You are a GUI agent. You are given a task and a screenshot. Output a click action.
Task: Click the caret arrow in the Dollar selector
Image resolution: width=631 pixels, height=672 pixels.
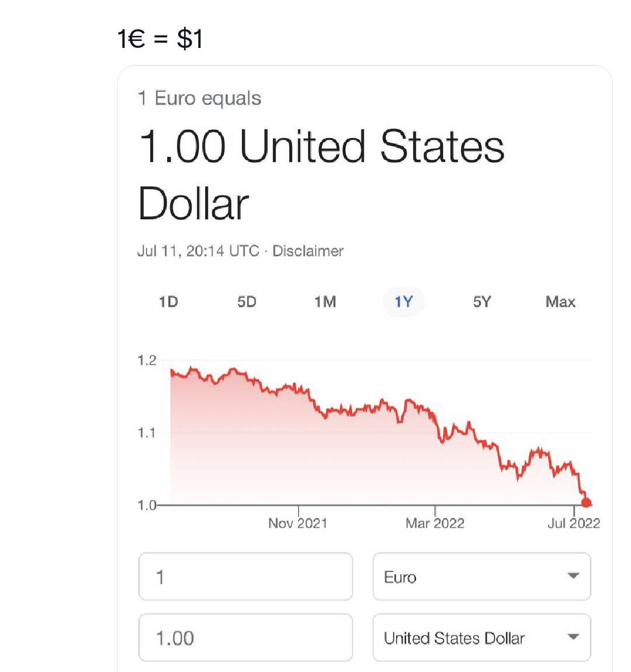pyautogui.click(x=573, y=637)
